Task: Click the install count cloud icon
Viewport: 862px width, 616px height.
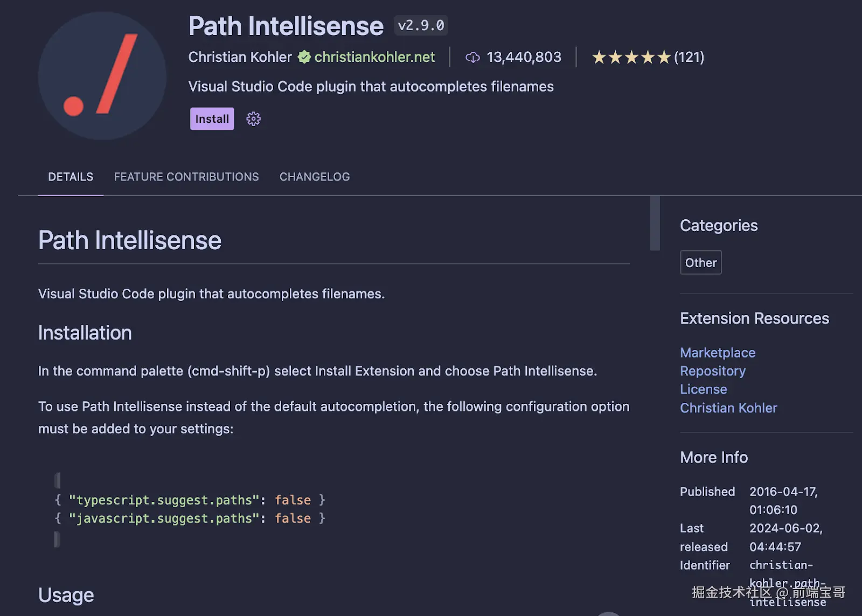Action: click(472, 57)
